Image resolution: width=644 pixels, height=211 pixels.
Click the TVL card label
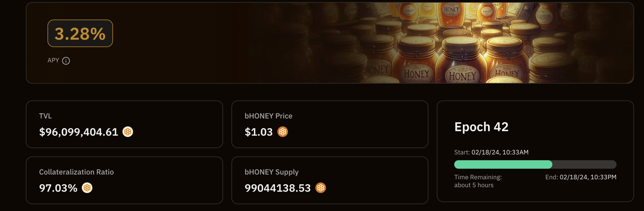coord(45,116)
